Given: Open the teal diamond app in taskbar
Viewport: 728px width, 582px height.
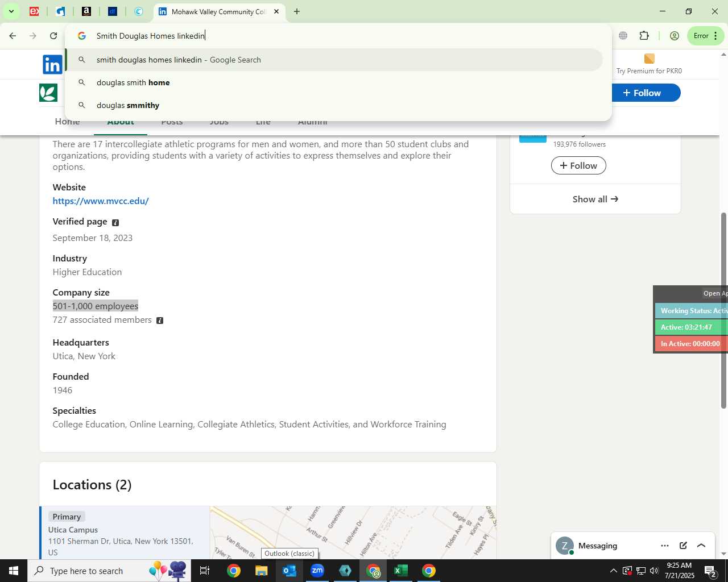Looking at the screenshot, I should (x=345, y=571).
